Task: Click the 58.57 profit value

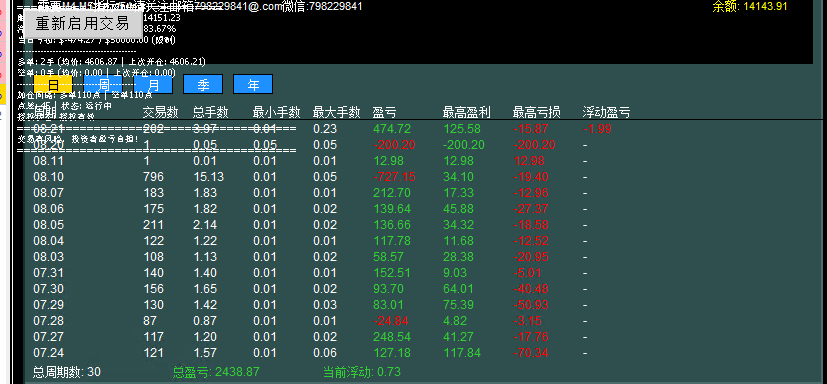Action: click(x=389, y=257)
